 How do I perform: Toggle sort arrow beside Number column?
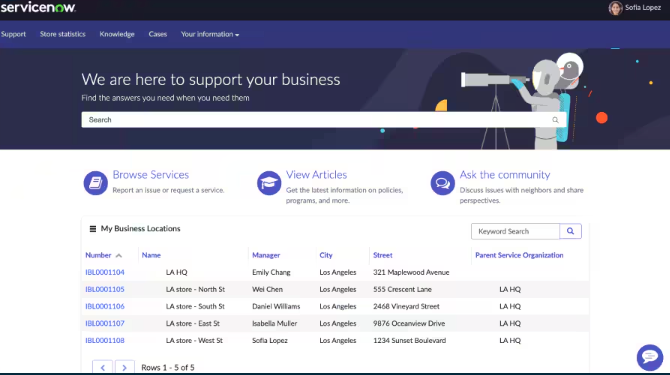click(x=119, y=255)
